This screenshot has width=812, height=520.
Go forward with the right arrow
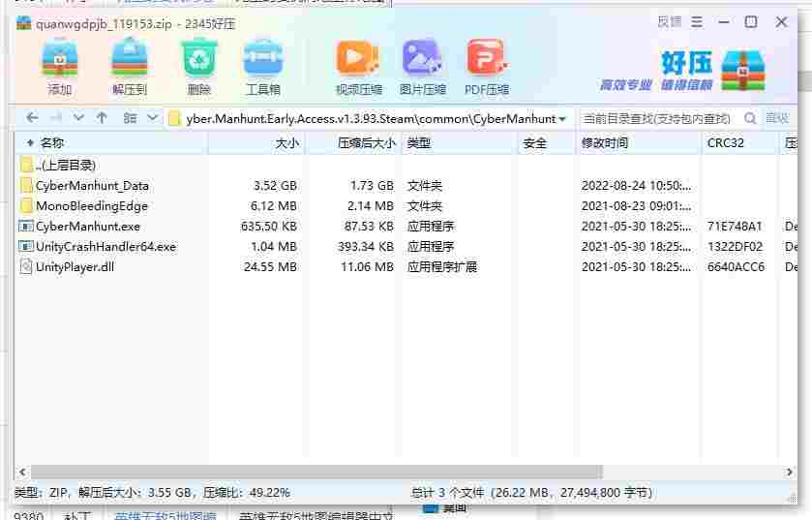[56, 118]
